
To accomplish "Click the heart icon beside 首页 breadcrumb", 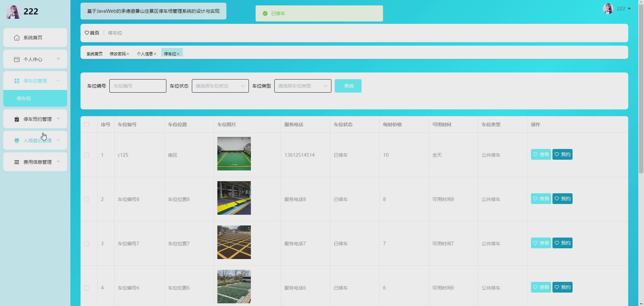I will pyautogui.click(x=87, y=33).
